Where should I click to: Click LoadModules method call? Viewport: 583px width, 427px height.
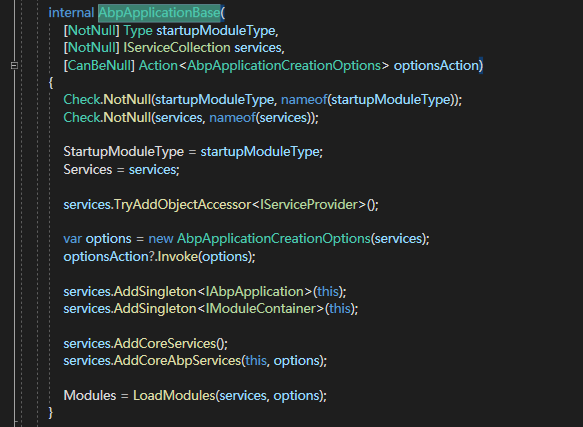[x=174, y=395]
